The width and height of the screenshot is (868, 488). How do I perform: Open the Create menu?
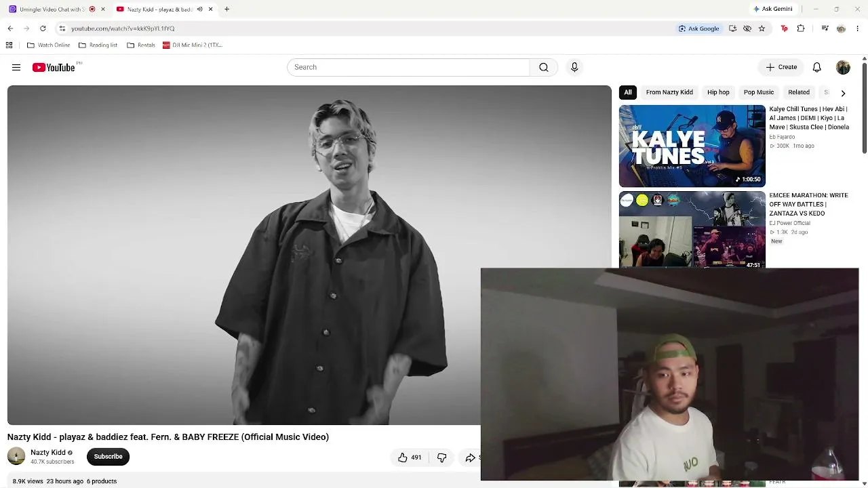pos(781,67)
